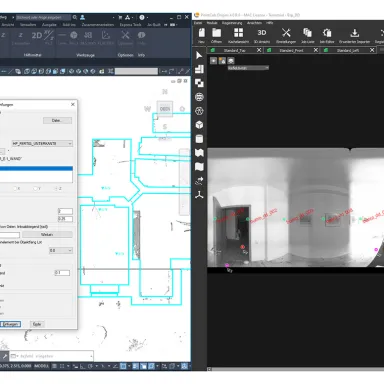The image size is (384, 384).
Task: Open the Ansichten menu in PointCab
Action: [254, 23]
